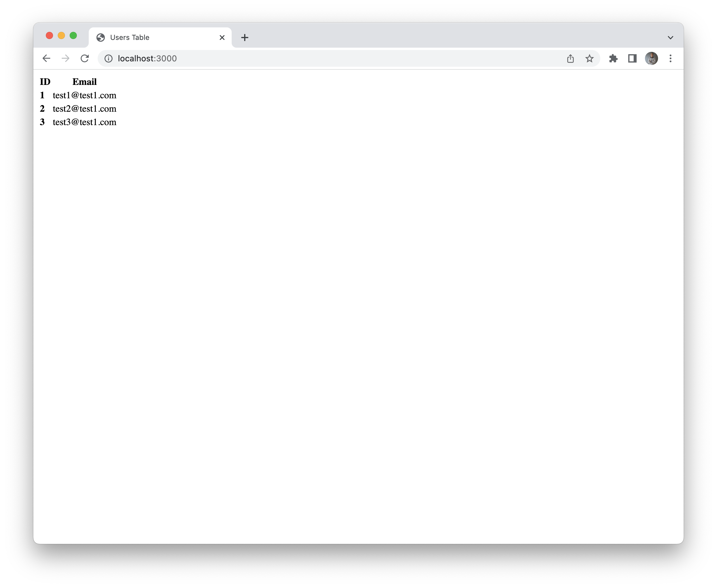Image resolution: width=717 pixels, height=588 pixels.
Task: Click the Email column header
Action: tap(84, 82)
